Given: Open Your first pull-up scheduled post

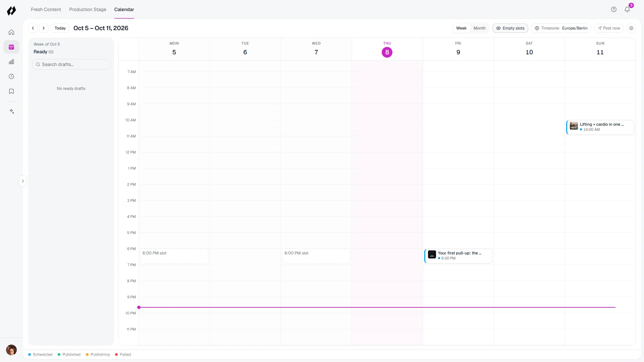Looking at the screenshot, I should pos(458,256).
